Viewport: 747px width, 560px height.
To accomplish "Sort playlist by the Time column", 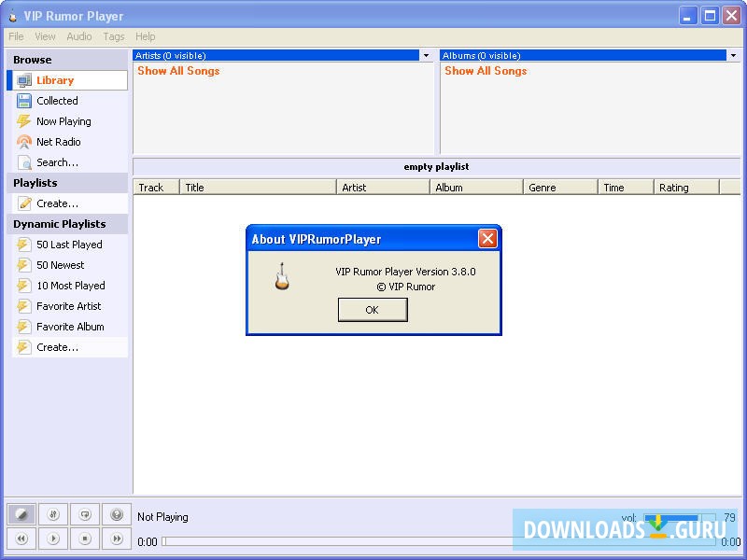I will coord(626,188).
